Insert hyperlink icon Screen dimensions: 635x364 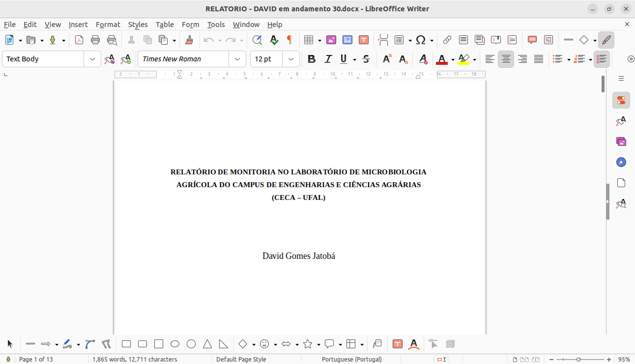[447, 40]
